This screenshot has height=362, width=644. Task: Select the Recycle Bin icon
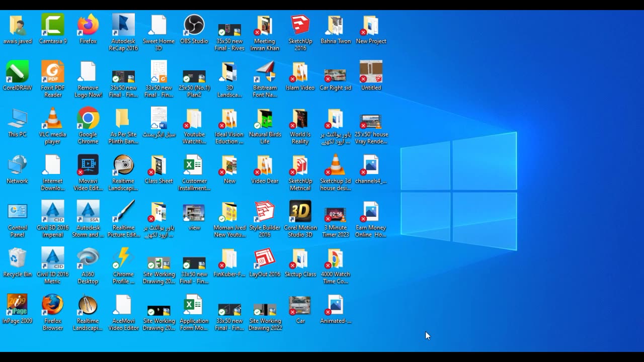[18, 258]
